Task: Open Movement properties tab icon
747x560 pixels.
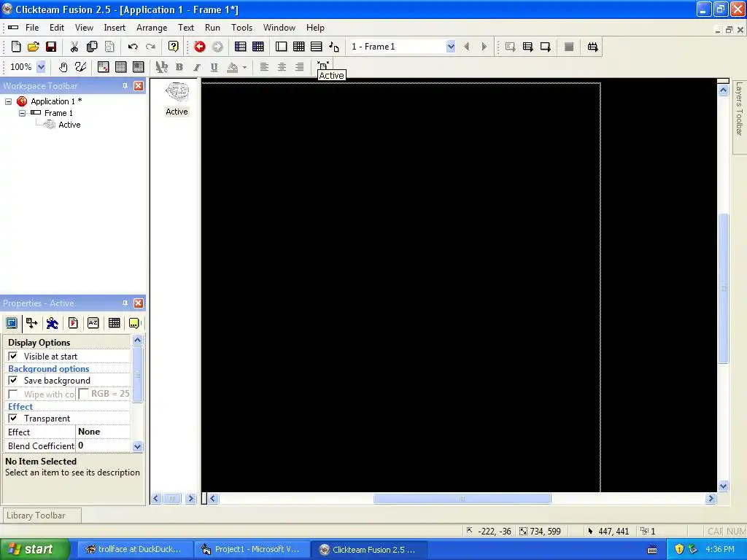Action: pyautogui.click(x=32, y=323)
